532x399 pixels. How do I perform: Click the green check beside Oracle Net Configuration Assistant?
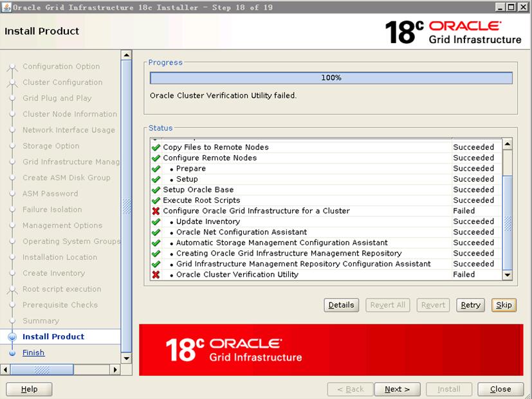[156, 232]
